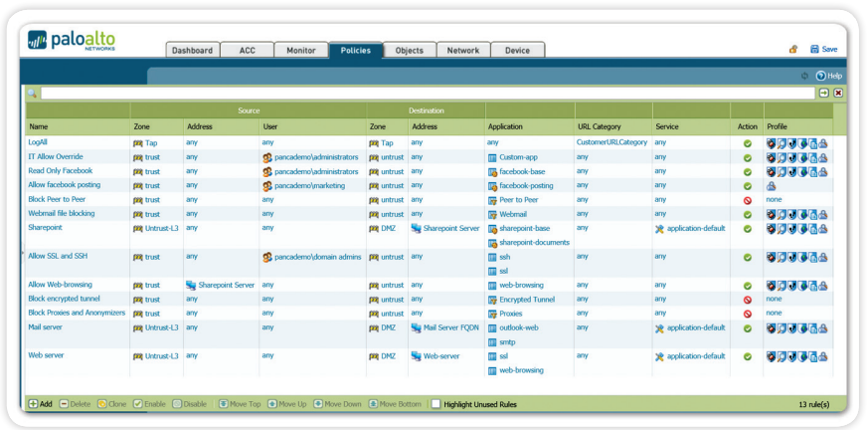This screenshot has height=430, width=868.
Task: Toggle Highlight Unused Rules checkbox
Action: (436, 404)
